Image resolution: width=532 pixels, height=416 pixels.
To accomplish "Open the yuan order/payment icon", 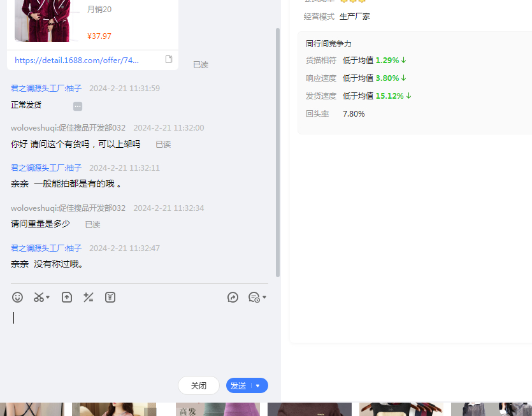I will point(110,298).
